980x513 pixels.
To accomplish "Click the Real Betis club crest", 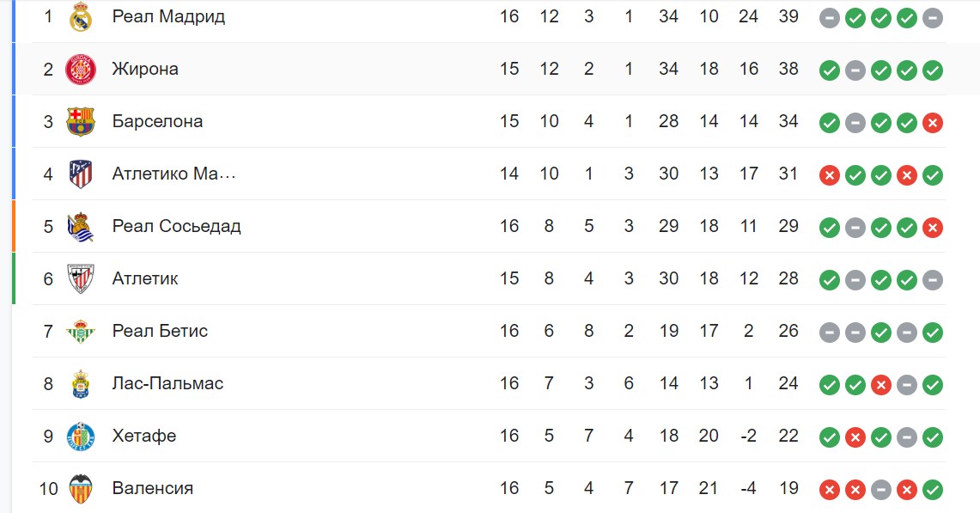I will 81,332.
